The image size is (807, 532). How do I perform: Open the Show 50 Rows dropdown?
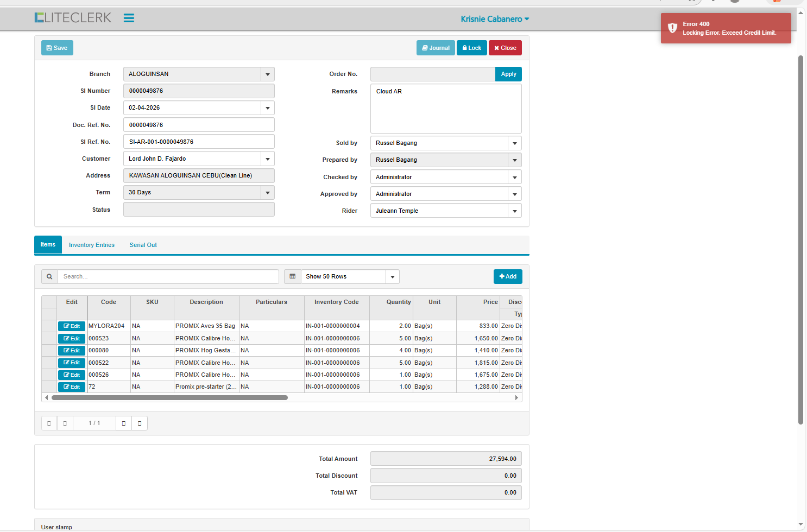[392, 277]
